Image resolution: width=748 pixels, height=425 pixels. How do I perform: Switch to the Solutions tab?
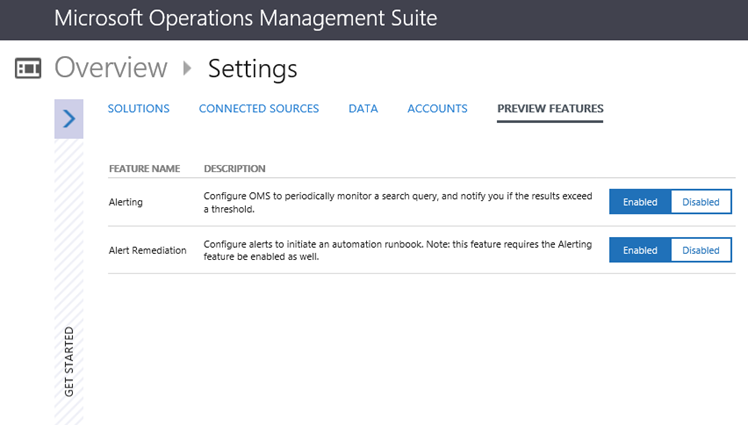pyautogui.click(x=138, y=109)
